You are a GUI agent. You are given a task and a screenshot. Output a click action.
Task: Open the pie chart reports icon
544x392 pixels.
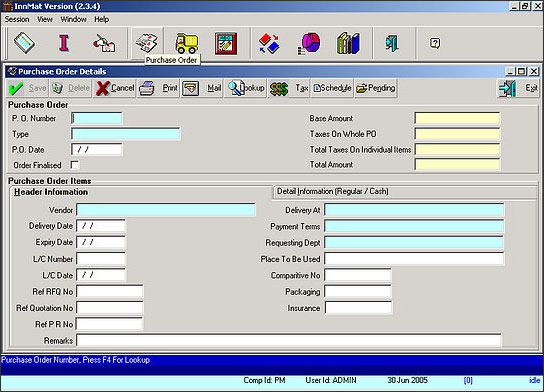point(309,44)
